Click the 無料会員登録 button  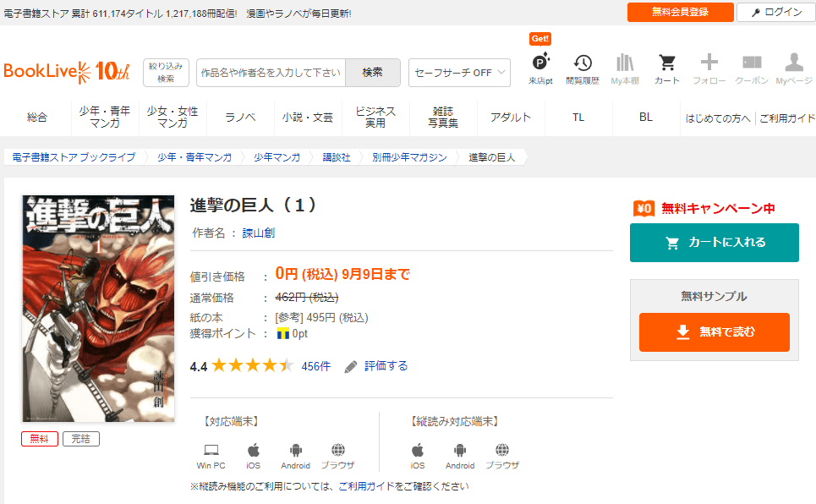[x=680, y=12]
